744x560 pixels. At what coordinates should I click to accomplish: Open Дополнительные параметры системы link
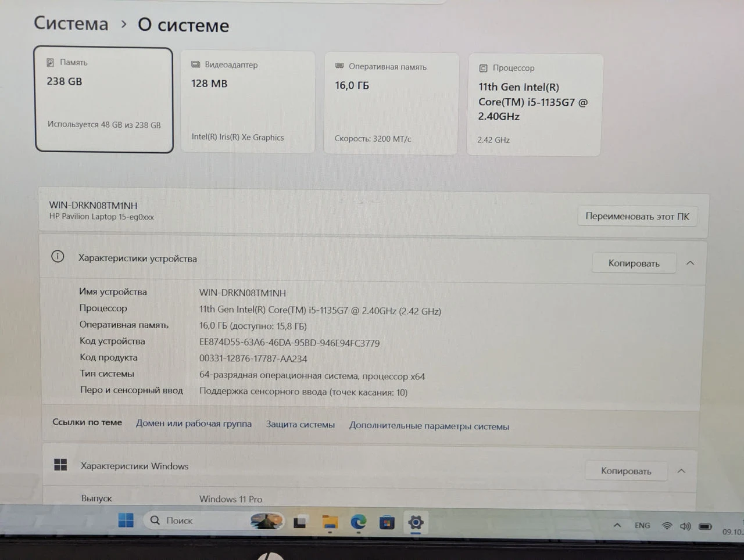[429, 426]
